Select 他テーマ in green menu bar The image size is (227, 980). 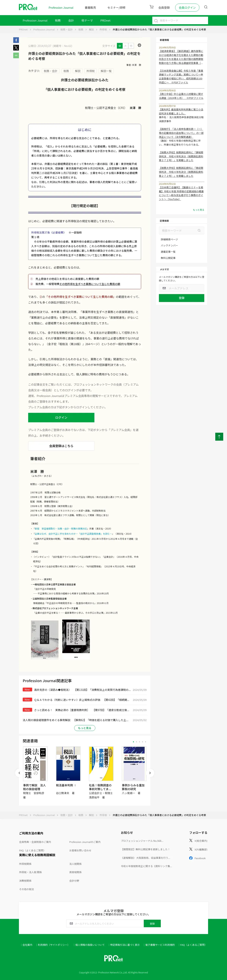(87, 21)
